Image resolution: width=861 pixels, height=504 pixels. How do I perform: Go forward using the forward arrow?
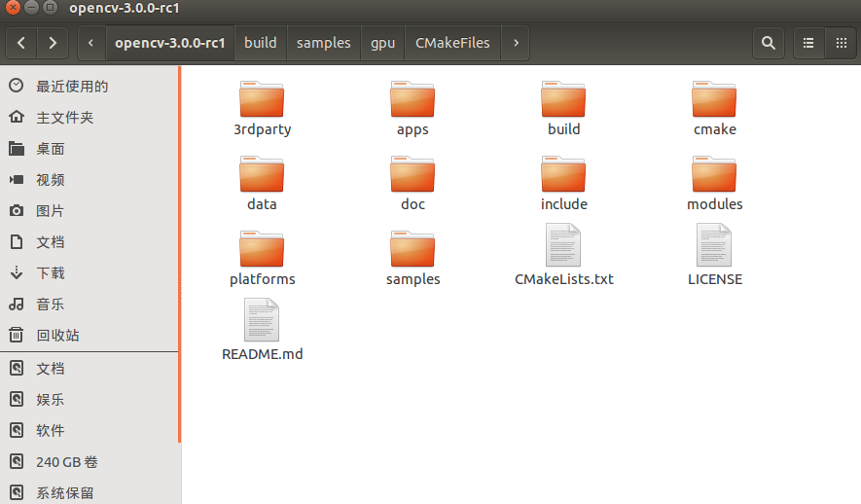(53, 43)
